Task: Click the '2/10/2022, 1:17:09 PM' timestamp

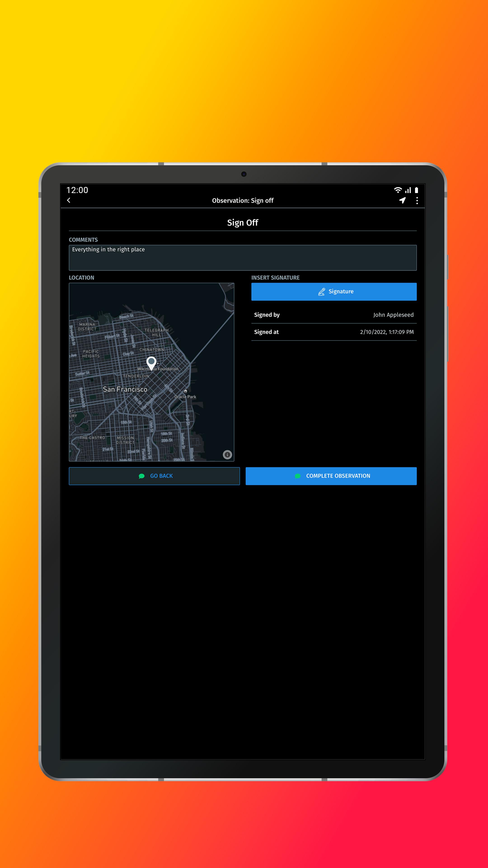Action: 387,332
